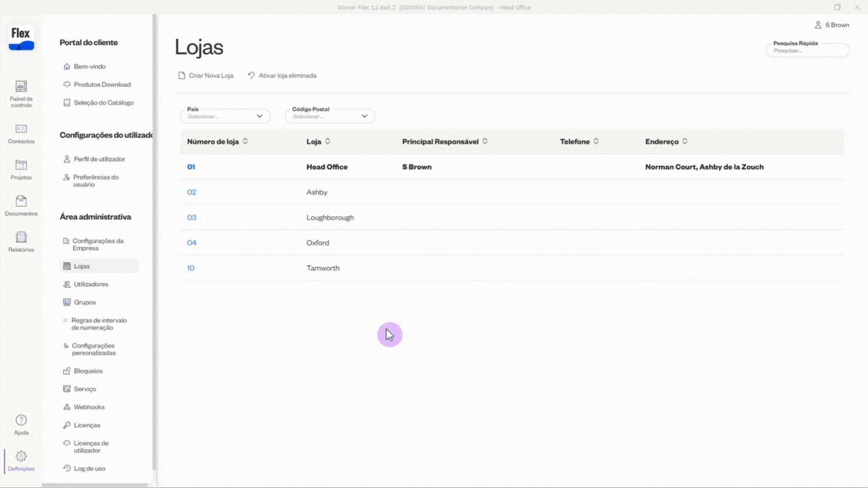
Task: Click the Ajuda help icon
Action: pyautogui.click(x=21, y=424)
